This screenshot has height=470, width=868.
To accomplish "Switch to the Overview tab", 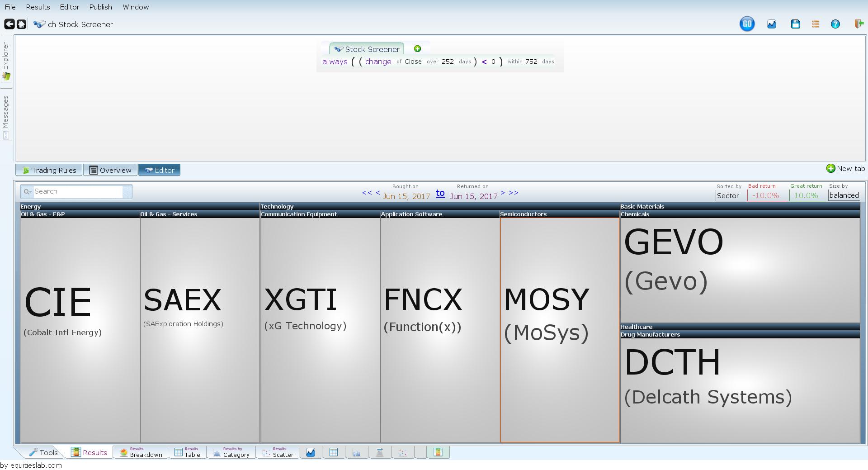I will (x=110, y=170).
